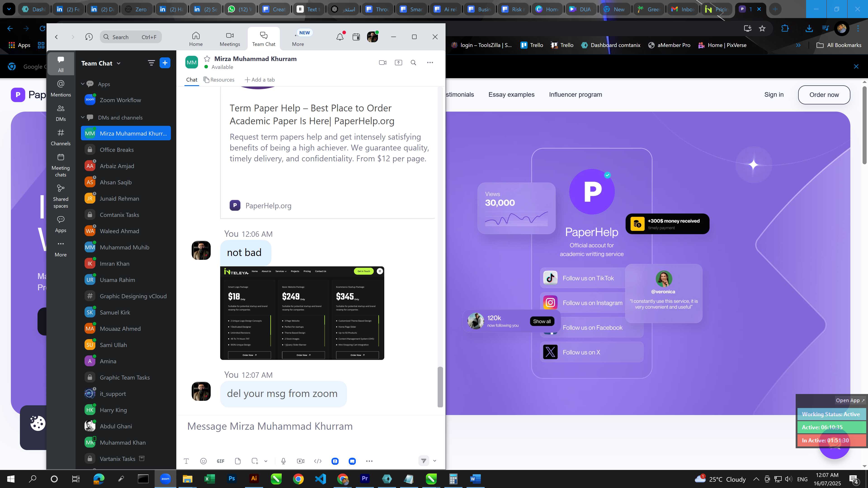The width and height of the screenshot is (868, 488).
Task: Open Channels in Zoom sidebar
Action: [61, 137]
